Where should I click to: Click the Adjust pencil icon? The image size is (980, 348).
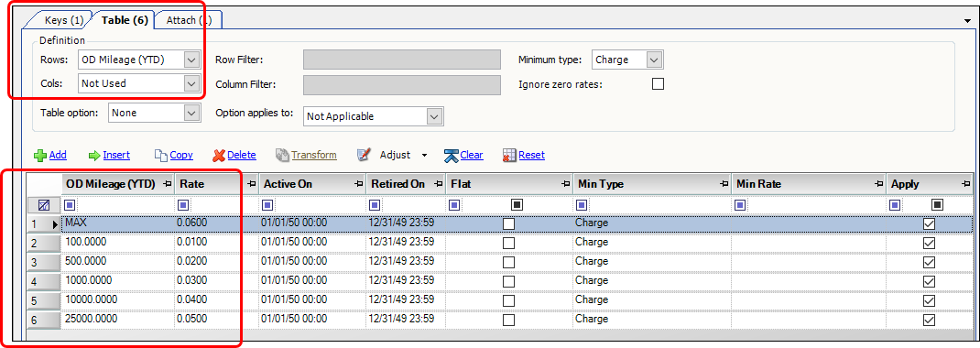364,155
